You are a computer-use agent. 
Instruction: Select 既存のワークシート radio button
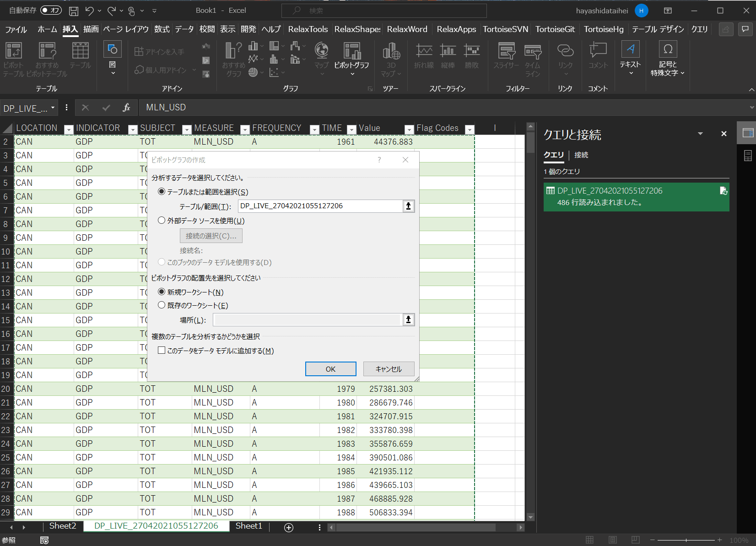pyautogui.click(x=162, y=305)
